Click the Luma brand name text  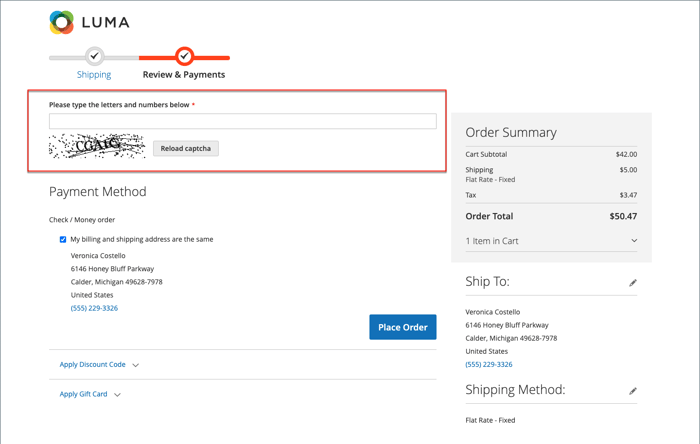(x=107, y=22)
